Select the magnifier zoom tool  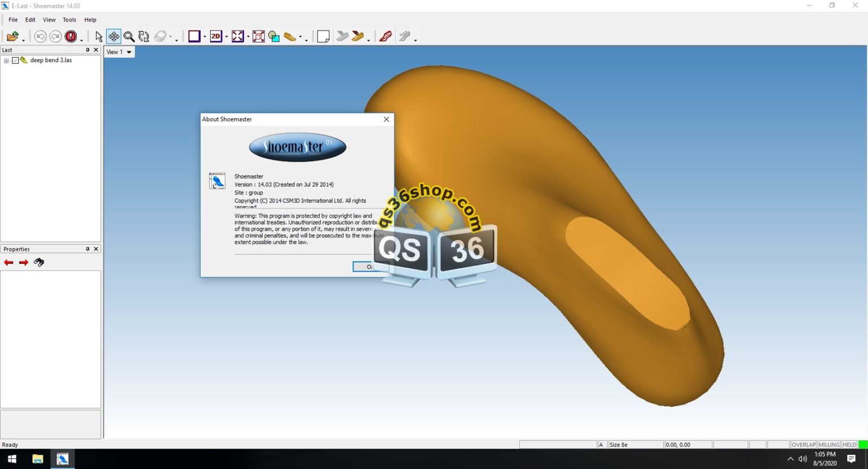point(129,37)
